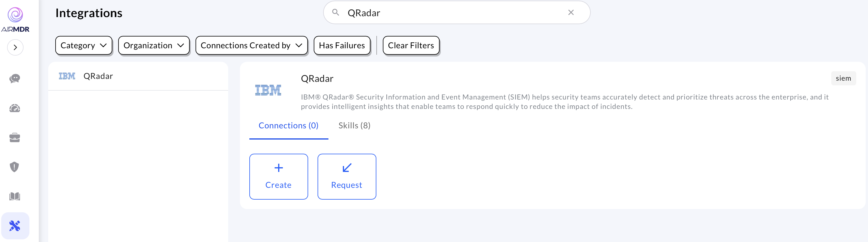Select the integrations tools icon in sidebar
Viewport: 868px width, 242px height.
(15, 226)
